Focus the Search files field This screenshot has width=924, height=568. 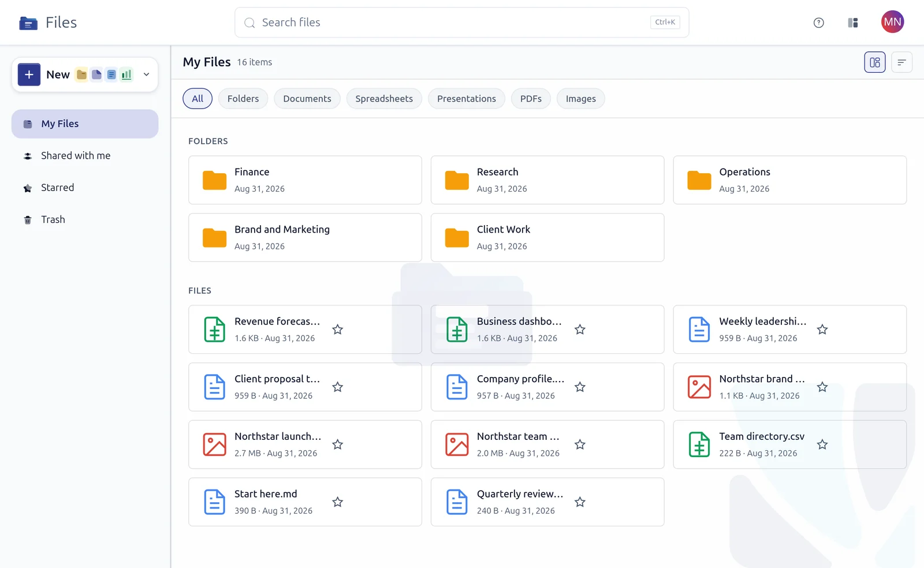click(462, 23)
